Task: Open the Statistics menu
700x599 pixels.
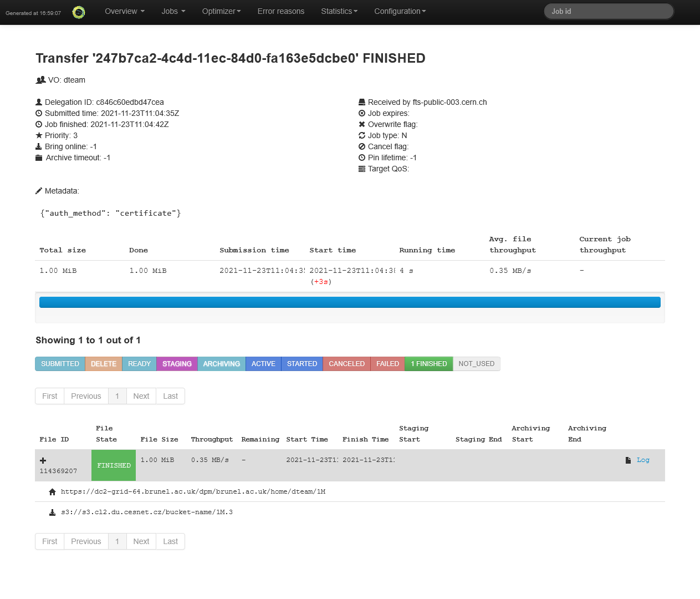Action: point(339,11)
